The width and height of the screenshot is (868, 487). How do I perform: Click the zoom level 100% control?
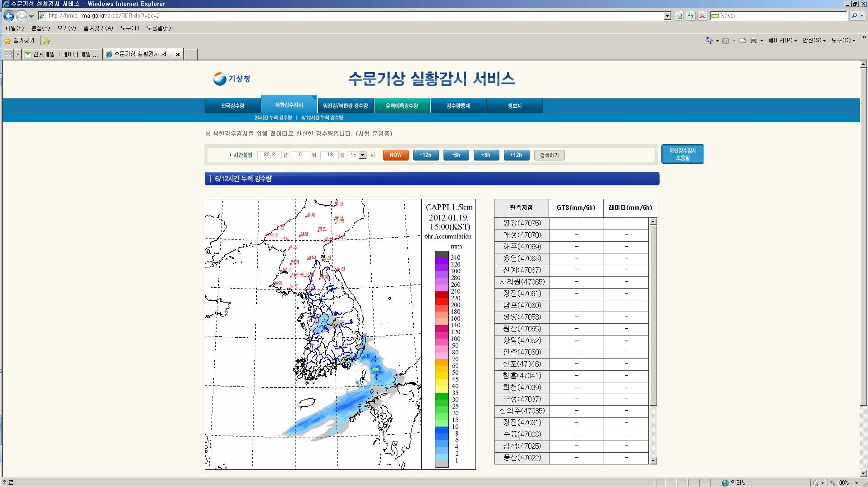[x=843, y=482]
